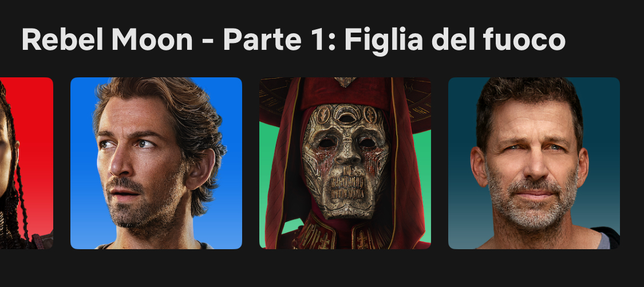Click the cropped avatar with red gradient

click(26, 163)
